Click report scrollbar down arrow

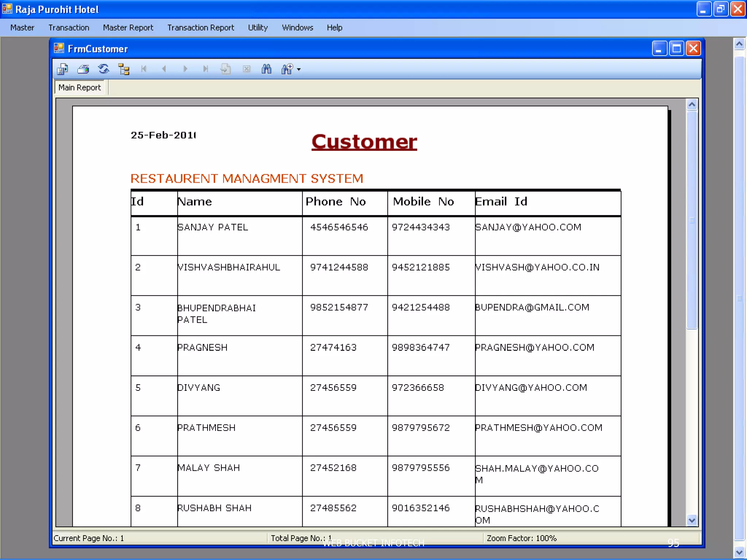point(692,520)
